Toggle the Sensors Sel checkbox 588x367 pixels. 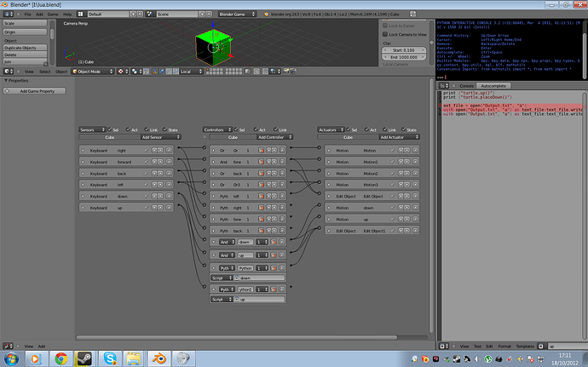tap(110, 129)
